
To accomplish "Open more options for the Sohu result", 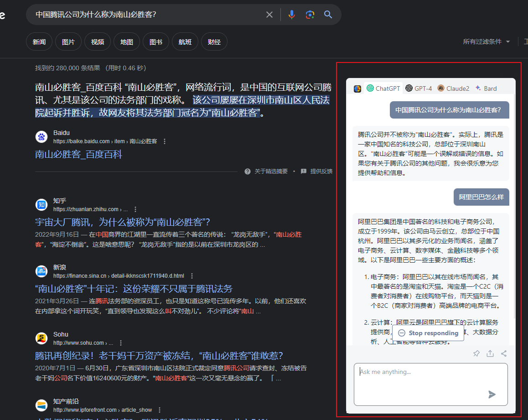I will 121,343.
